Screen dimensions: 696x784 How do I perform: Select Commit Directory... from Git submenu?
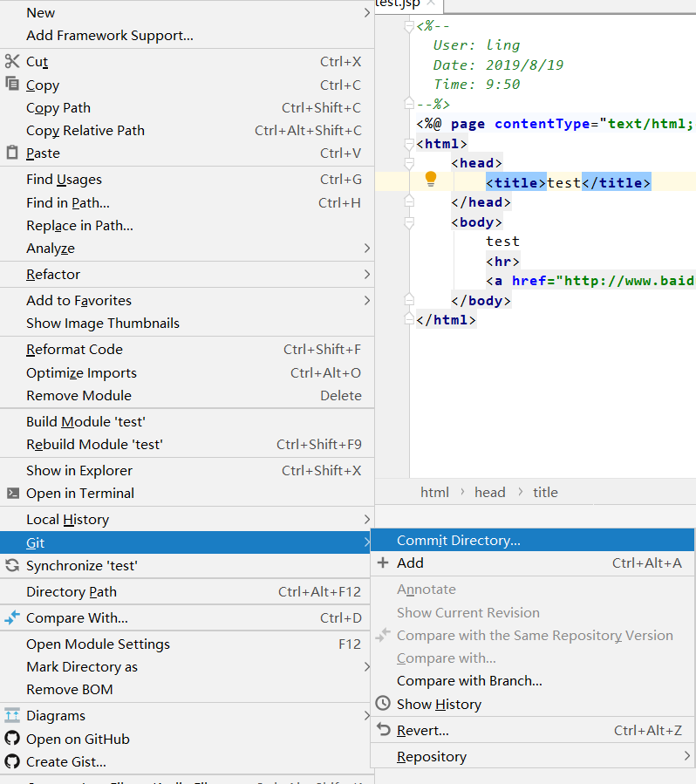tap(458, 541)
